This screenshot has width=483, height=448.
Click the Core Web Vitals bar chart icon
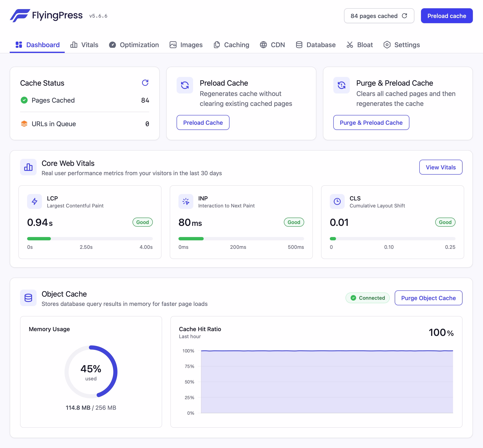tap(28, 167)
